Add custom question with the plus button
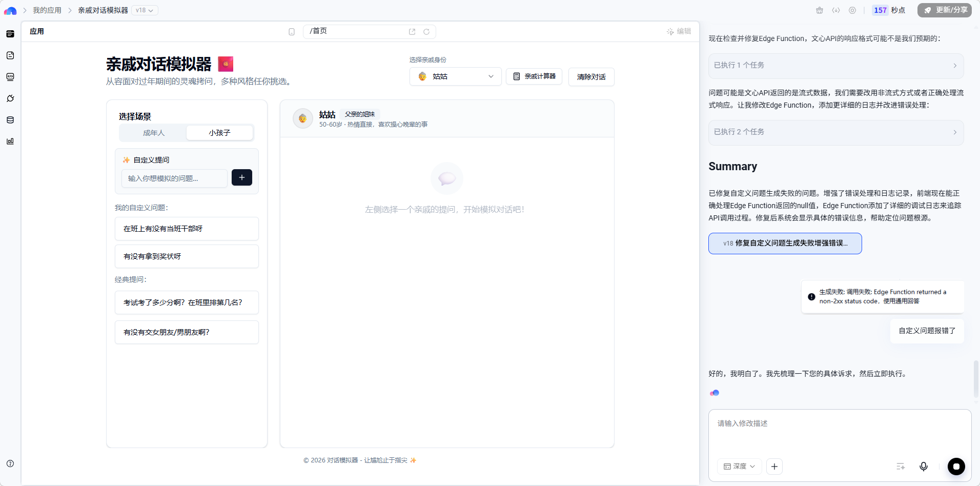This screenshot has width=980, height=486. click(242, 177)
